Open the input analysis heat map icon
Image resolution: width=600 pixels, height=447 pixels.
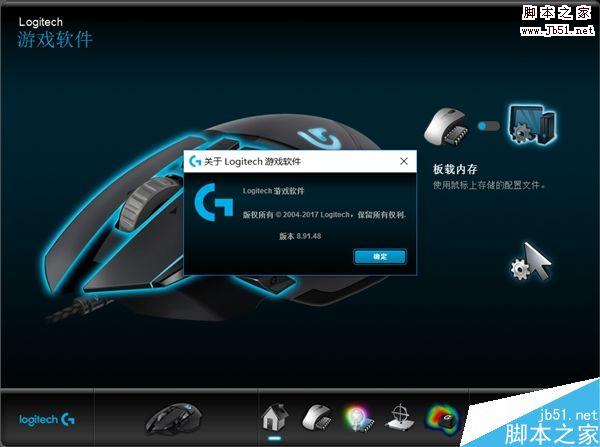pos(443,418)
